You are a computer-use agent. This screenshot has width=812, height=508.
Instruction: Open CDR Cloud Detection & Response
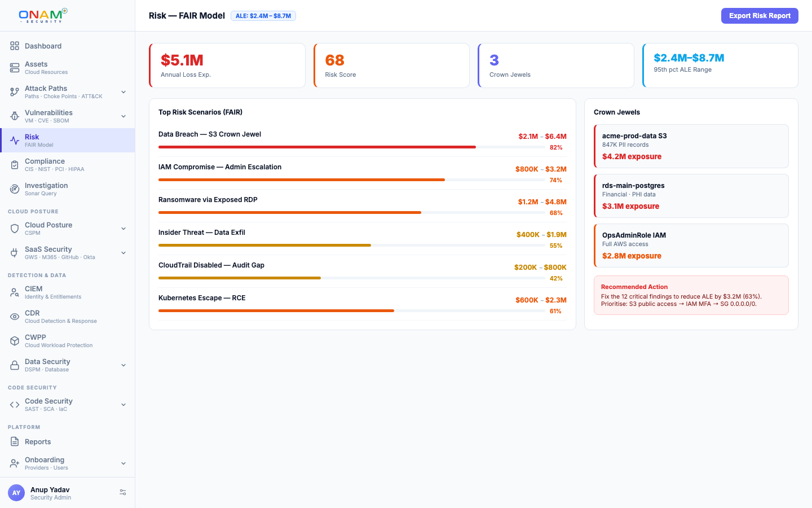[x=68, y=317]
